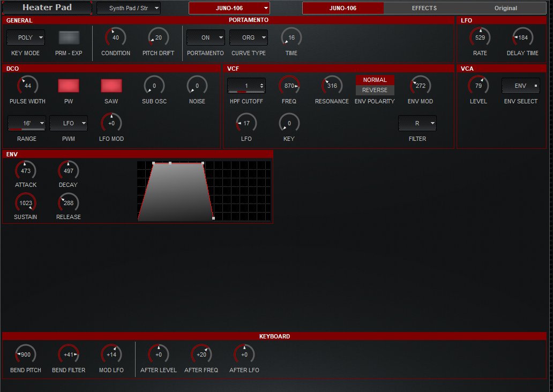Open the PORTAMENTO ON dropdown
Screen dimensions: 553x392
(x=206, y=37)
